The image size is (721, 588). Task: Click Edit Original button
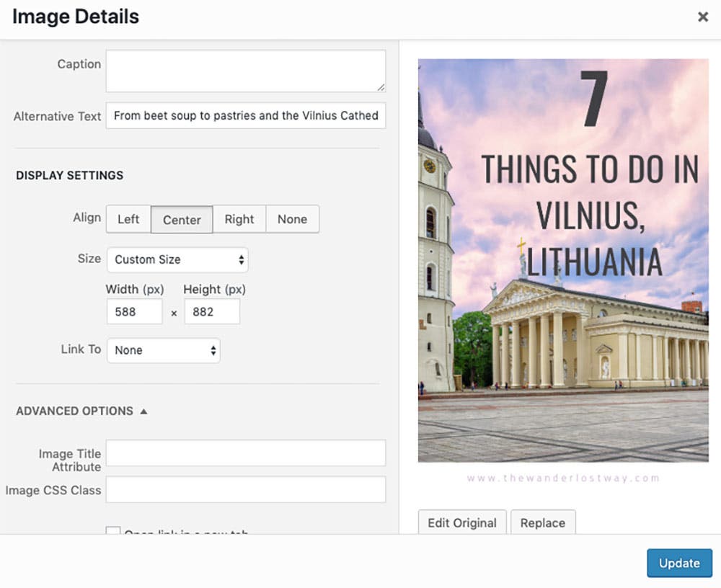(x=462, y=522)
